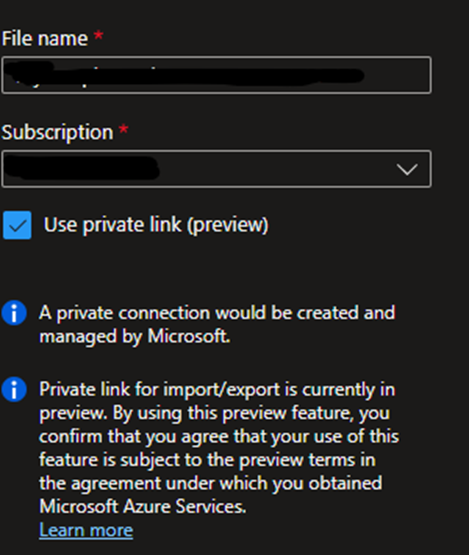Toggle via 'Use private link (preview)' label
Screen dimensions: 469x555
tap(156, 225)
